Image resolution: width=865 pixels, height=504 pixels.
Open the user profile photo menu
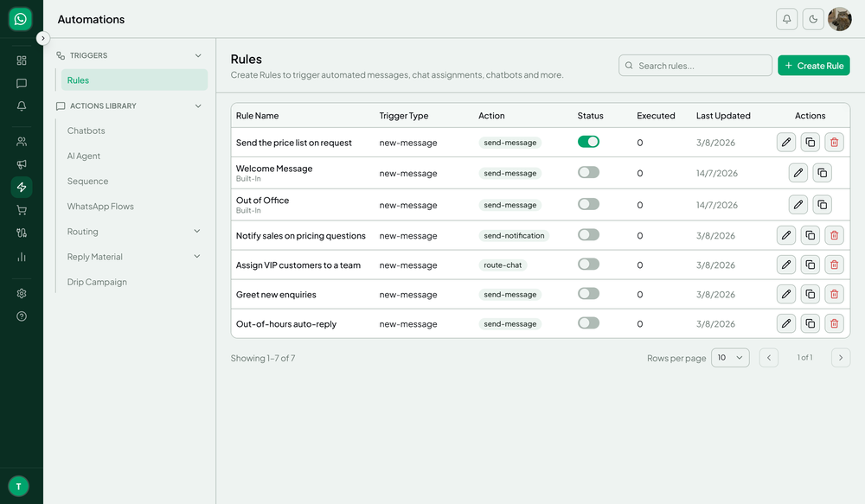(840, 19)
